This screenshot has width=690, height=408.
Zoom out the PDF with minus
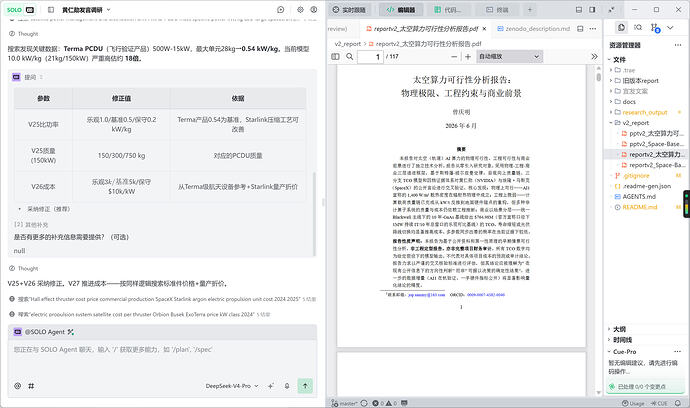pyautogui.click(x=454, y=57)
